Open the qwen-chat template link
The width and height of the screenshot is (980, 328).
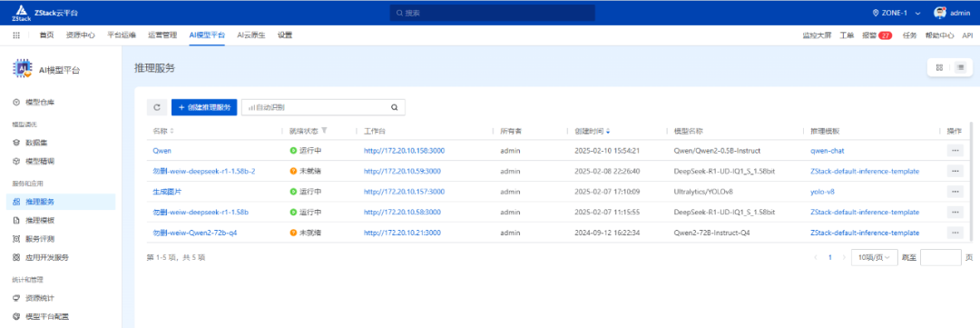[828, 151]
